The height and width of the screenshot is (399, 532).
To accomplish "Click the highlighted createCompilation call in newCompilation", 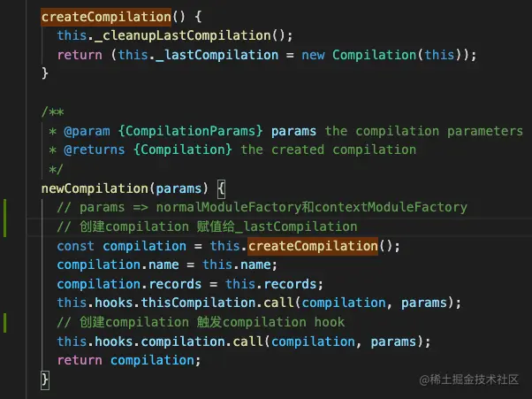I will tap(313, 246).
